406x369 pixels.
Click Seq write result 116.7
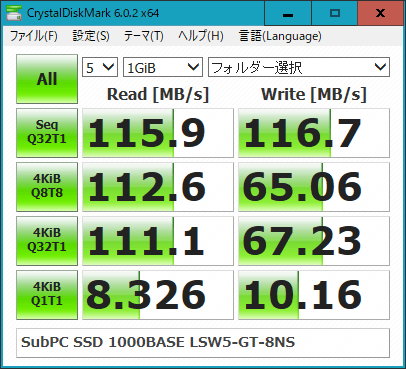[314, 133]
